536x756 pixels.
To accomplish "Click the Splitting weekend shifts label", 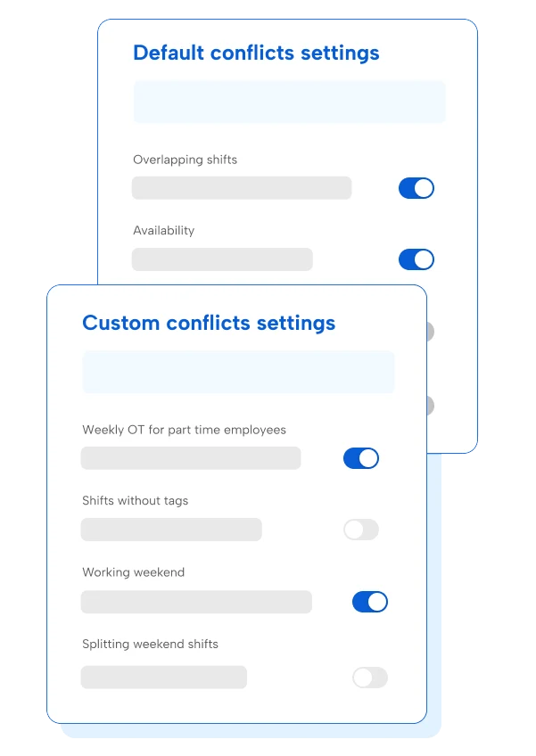I will coord(150,644).
